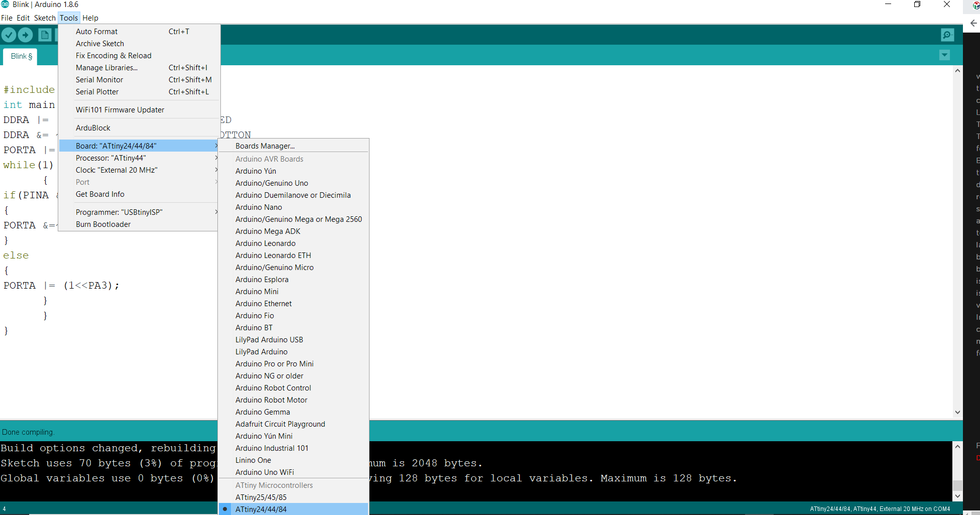This screenshot has width=980, height=515.
Task: Open the Edit menu
Action: point(23,18)
